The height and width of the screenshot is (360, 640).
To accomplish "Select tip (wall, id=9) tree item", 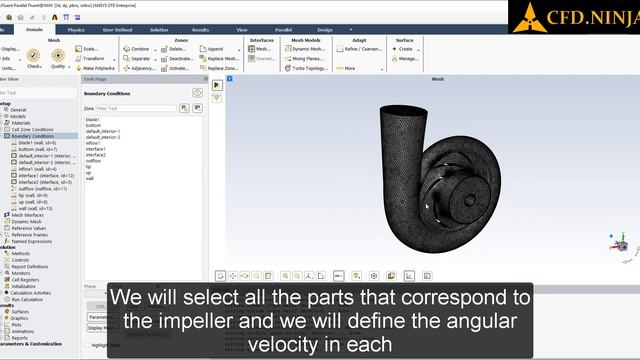I will pos(33,196).
